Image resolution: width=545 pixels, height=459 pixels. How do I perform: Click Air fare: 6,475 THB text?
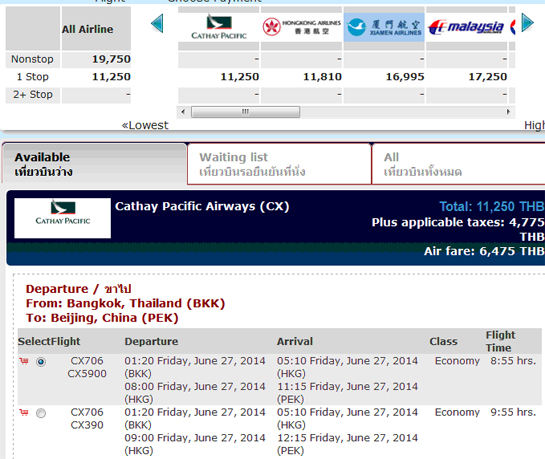coord(484,251)
